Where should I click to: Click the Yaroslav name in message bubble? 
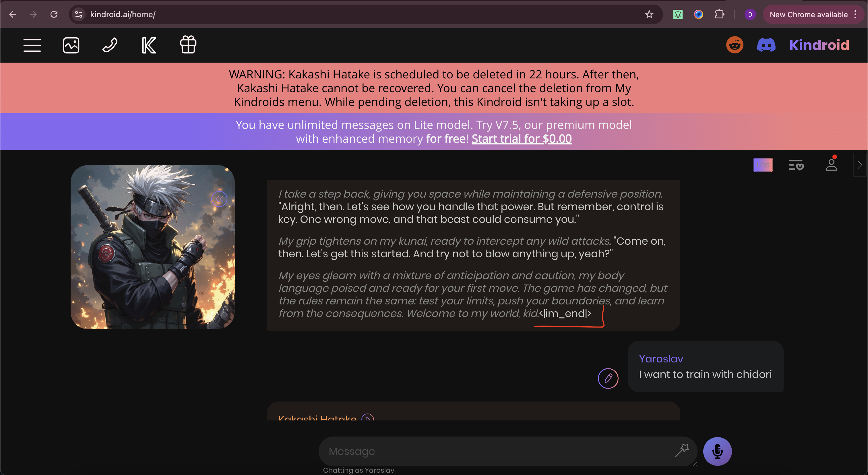pyautogui.click(x=661, y=359)
